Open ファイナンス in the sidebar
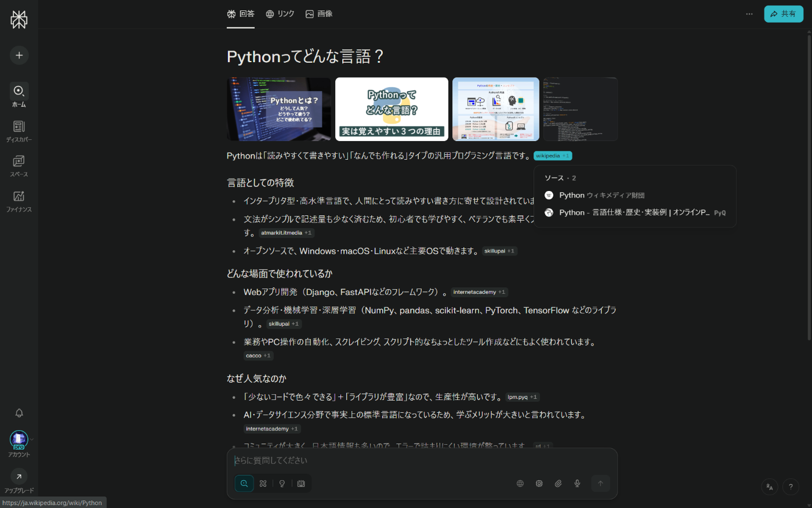The height and width of the screenshot is (508, 812). point(19,201)
